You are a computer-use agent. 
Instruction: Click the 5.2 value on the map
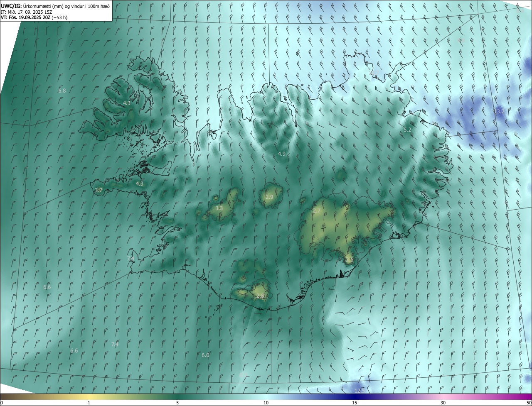[407, 130]
